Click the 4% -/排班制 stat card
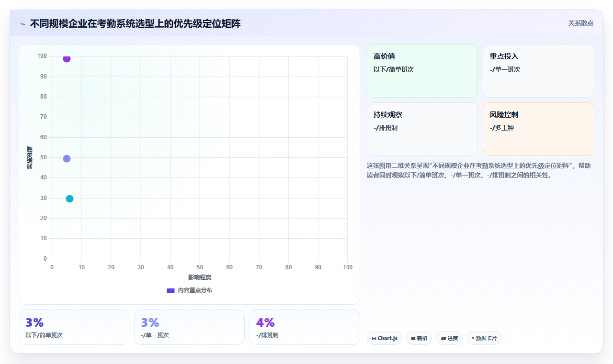This screenshot has width=613, height=364. click(x=305, y=327)
